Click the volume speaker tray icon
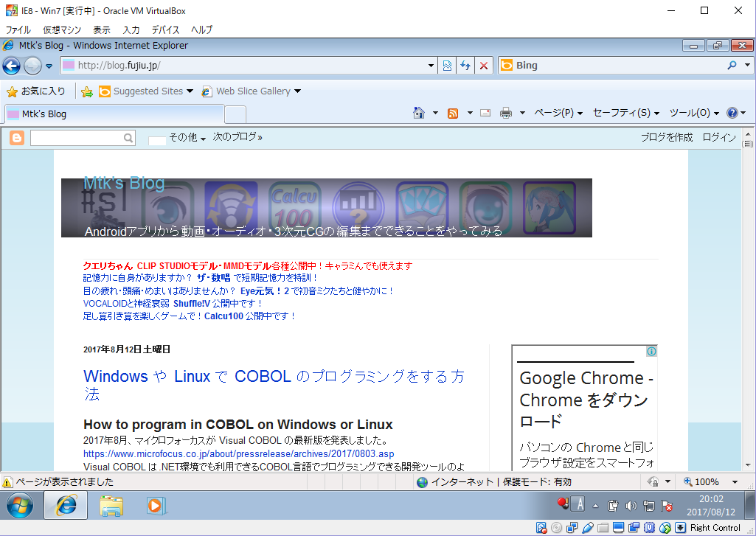 tap(631, 506)
